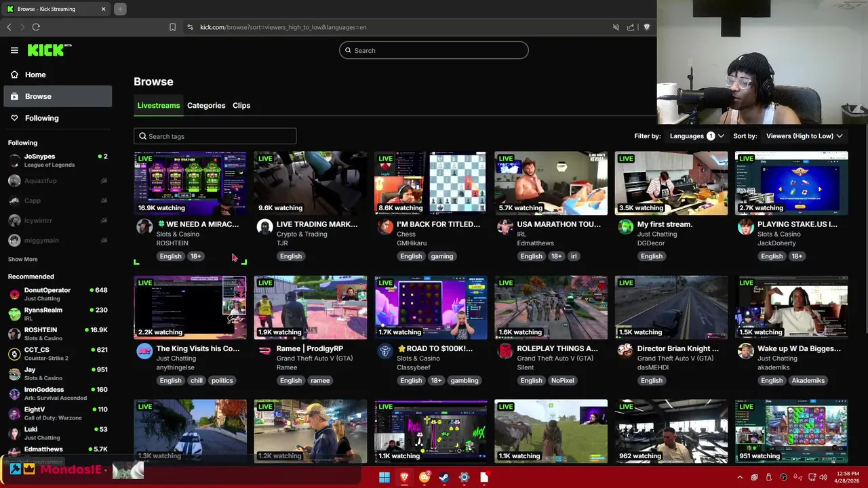Open Luki in Recommended list
Viewport: 868px width, 488px height.
[58, 433]
